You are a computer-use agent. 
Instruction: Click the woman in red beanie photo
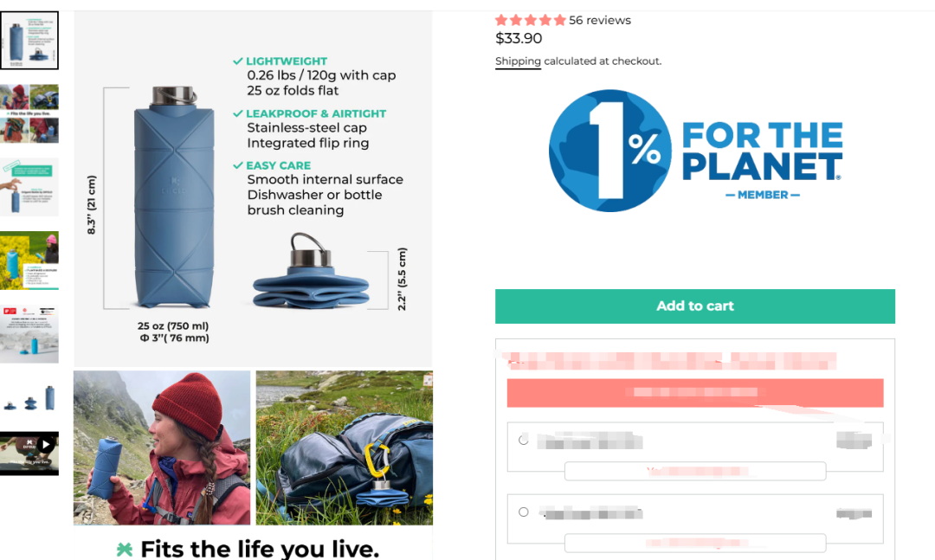[x=162, y=447]
